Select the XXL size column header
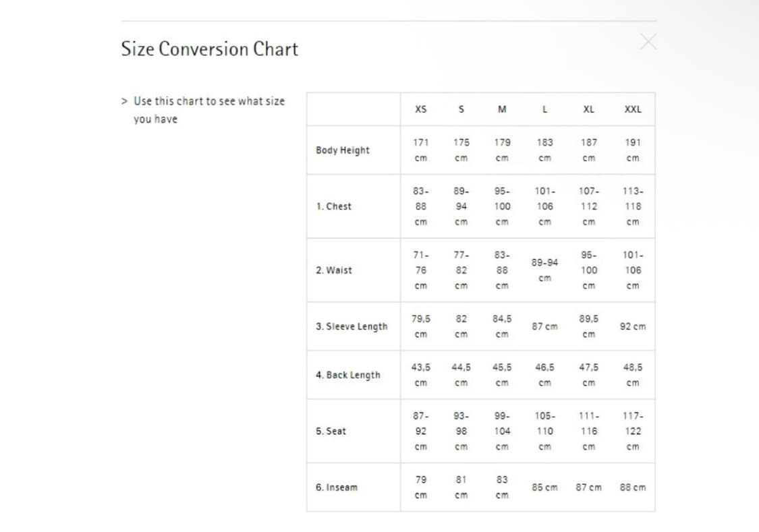Screen dimensions: 759x532 click(632, 109)
